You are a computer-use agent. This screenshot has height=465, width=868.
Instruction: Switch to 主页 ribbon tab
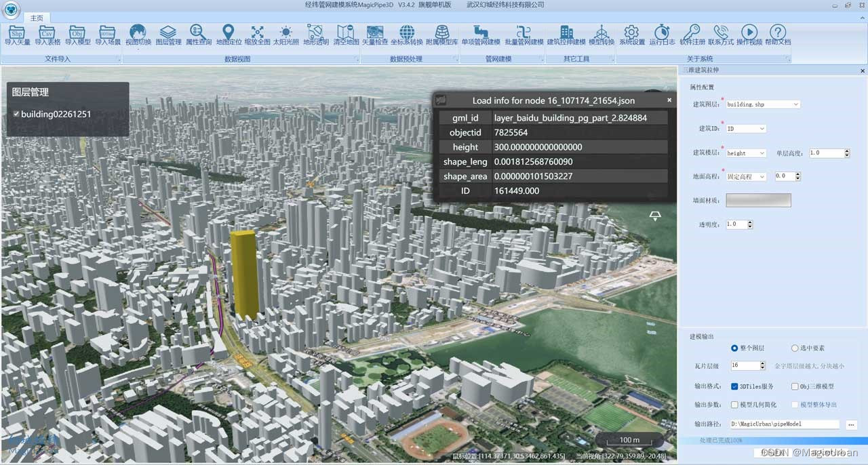click(x=36, y=18)
